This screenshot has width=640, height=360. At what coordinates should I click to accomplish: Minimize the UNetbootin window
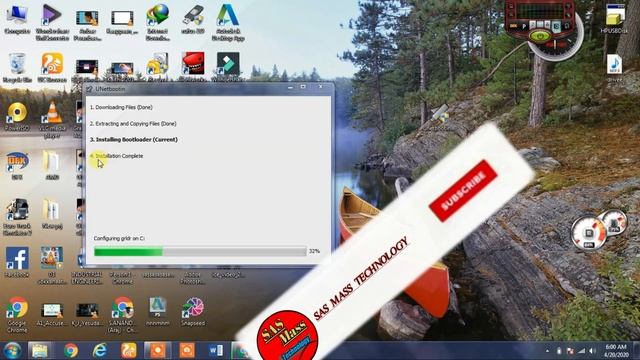pos(290,87)
